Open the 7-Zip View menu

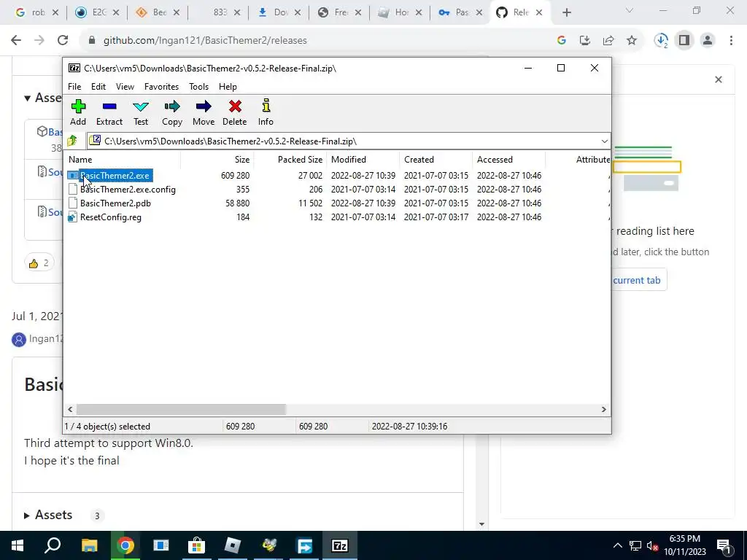(125, 87)
